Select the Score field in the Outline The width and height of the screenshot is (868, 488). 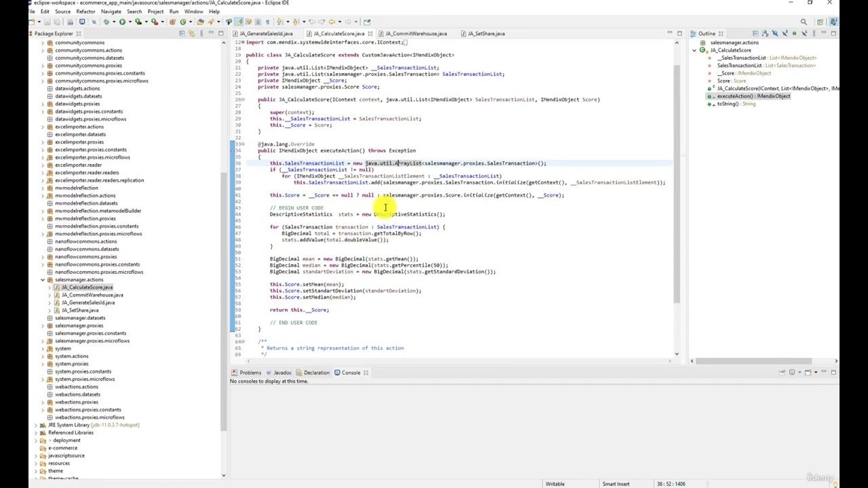click(731, 81)
